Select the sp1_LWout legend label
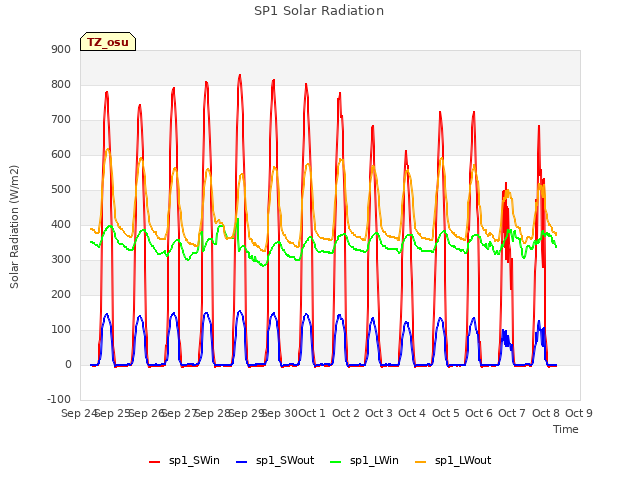 click(x=463, y=460)
